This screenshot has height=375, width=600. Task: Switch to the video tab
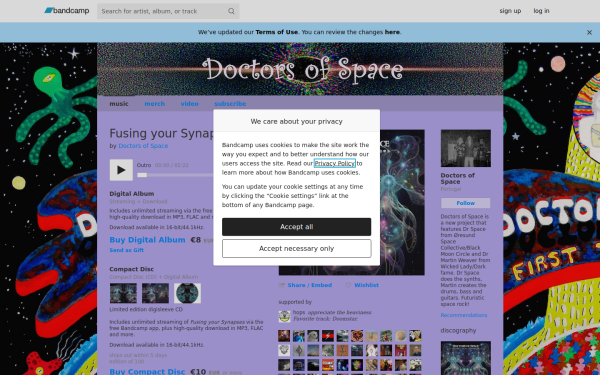click(x=189, y=104)
